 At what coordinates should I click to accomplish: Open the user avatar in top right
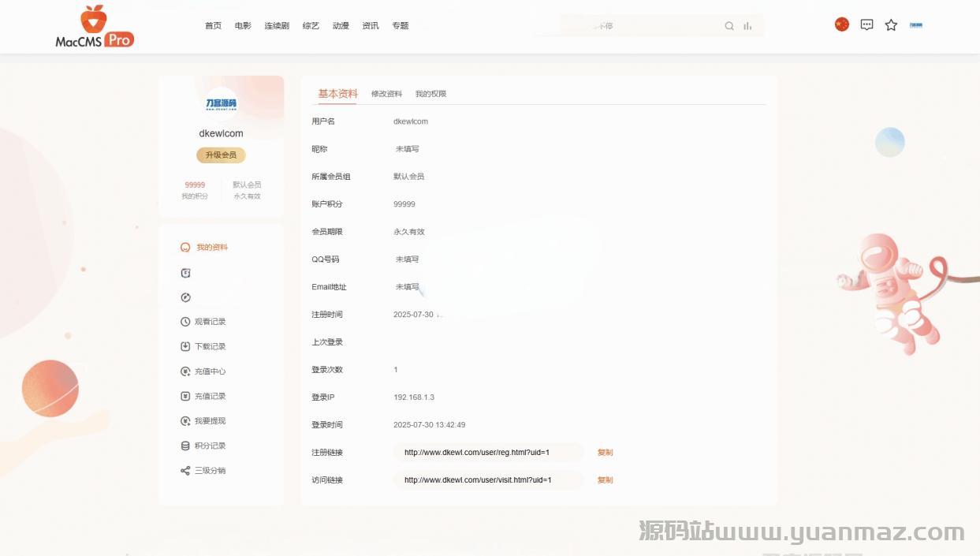point(916,25)
